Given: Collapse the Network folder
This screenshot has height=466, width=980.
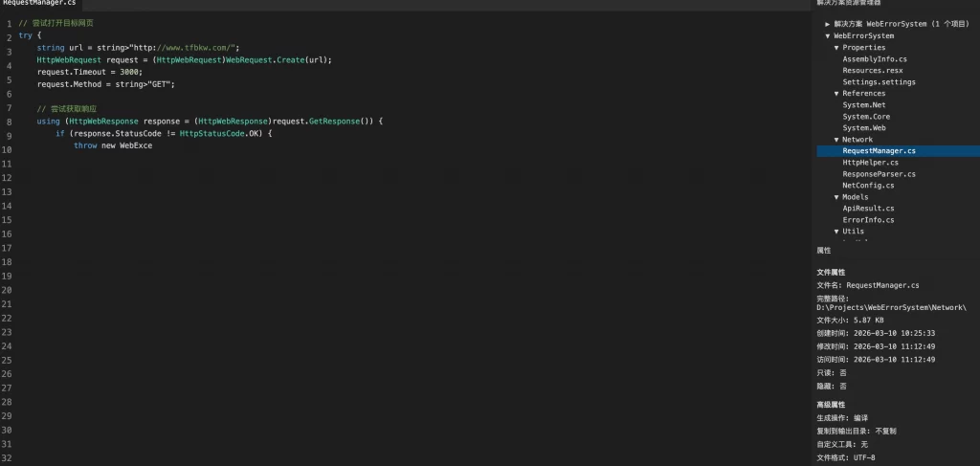Looking at the screenshot, I should pyautogui.click(x=836, y=140).
